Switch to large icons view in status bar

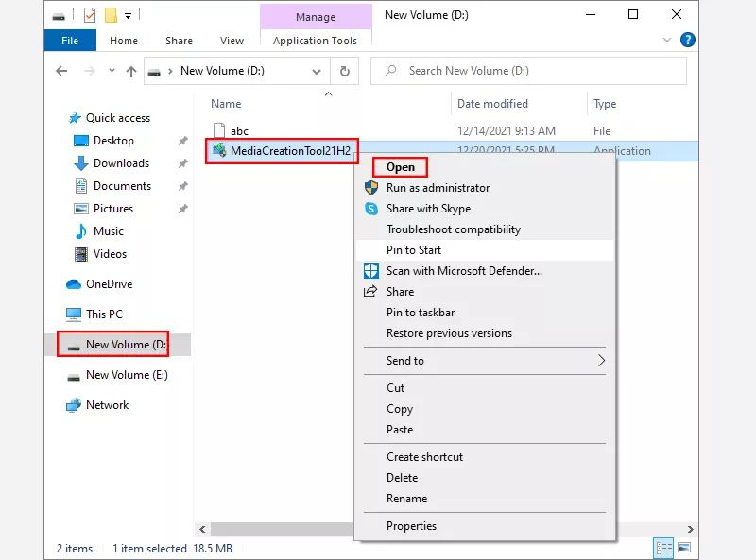684,548
